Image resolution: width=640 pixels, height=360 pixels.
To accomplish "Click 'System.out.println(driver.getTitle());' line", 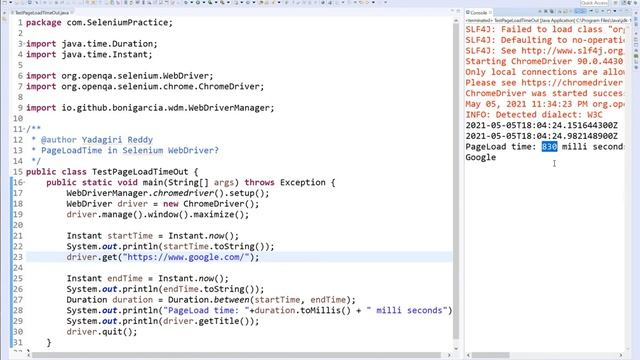I will [163, 321].
